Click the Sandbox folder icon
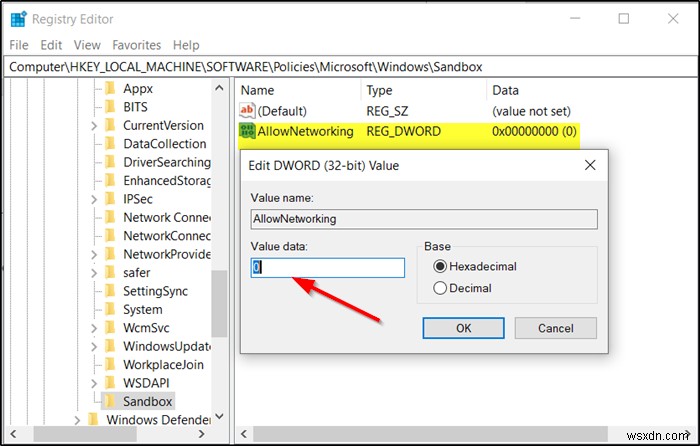This screenshot has width=700, height=446. click(x=110, y=401)
